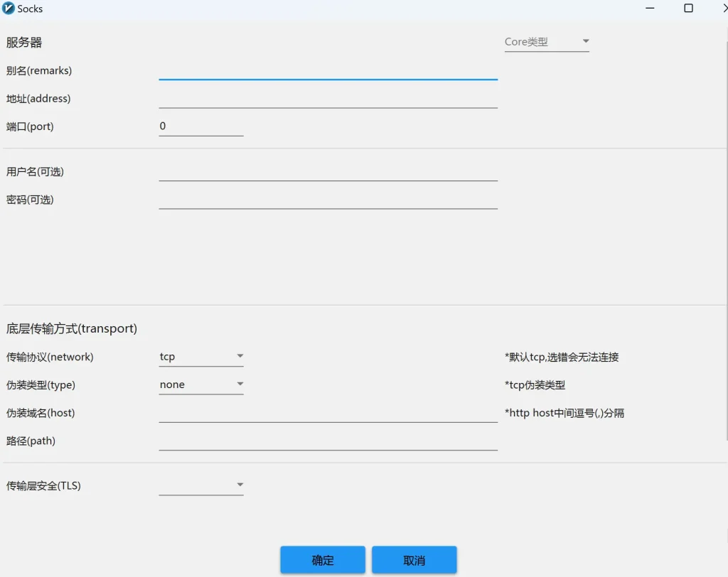Expand the 传输层安全(TLS) dropdown
Image resolution: width=728 pixels, height=577 pixels.
point(201,485)
